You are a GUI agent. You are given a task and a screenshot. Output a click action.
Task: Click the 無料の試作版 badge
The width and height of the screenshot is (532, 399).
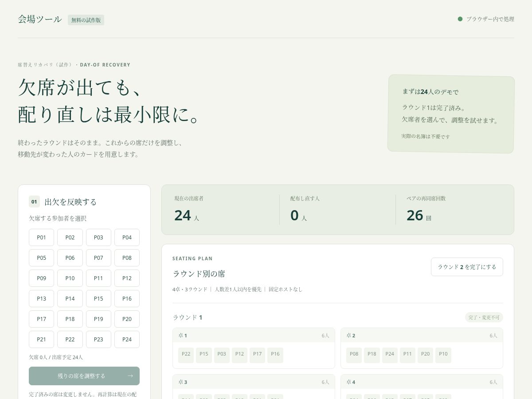(86, 20)
